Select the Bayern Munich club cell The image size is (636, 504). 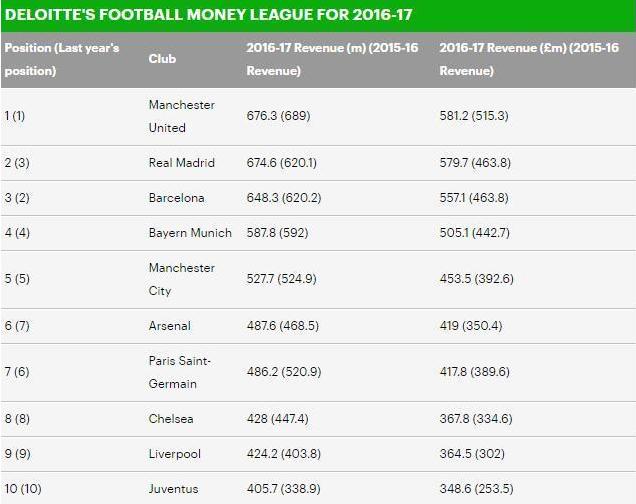click(x=189, y=233)
